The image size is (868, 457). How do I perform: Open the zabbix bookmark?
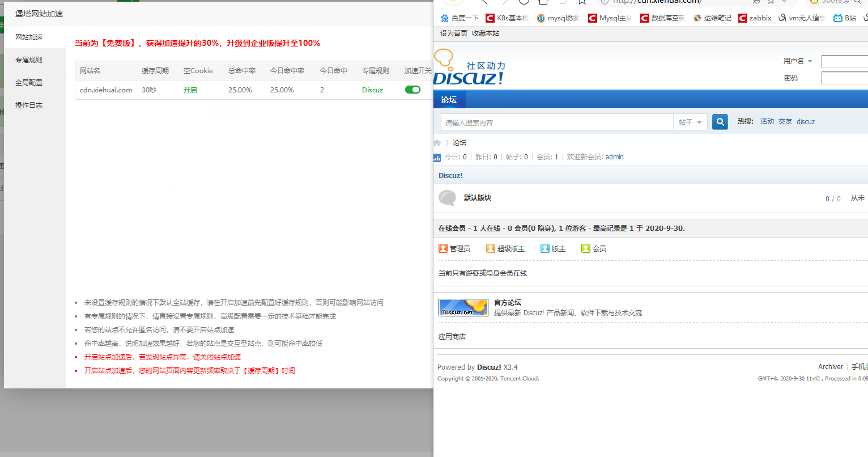click(755, 18)
